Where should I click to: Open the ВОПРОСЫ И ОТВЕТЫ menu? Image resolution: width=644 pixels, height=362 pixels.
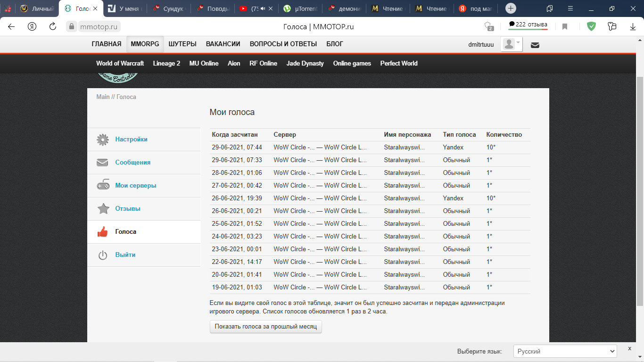(x=283, y=44)
